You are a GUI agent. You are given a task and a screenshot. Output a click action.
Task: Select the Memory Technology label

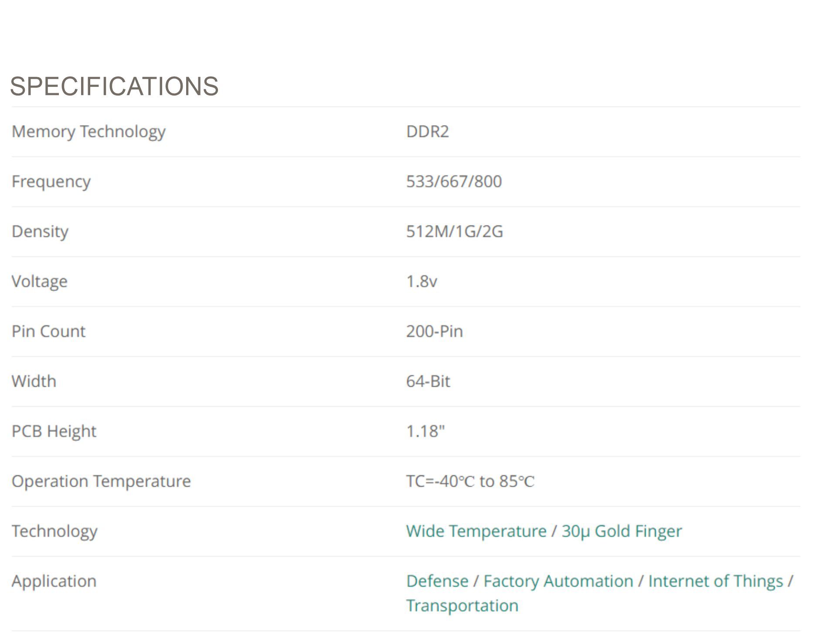[x=88, y=132]
